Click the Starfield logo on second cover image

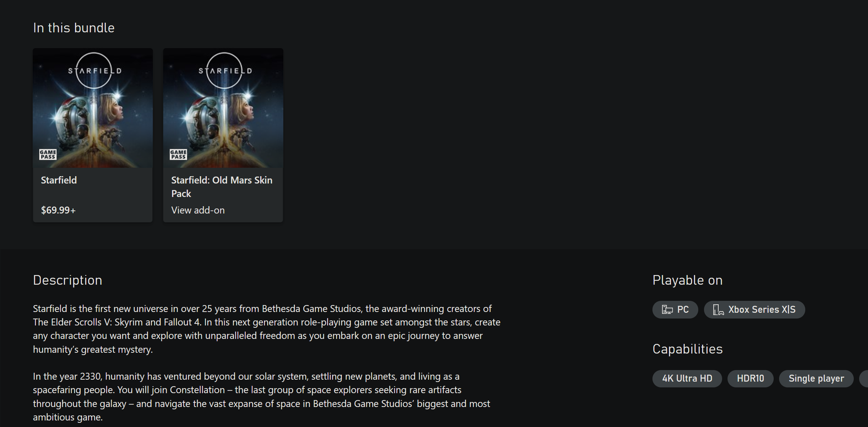pos(224,70)
